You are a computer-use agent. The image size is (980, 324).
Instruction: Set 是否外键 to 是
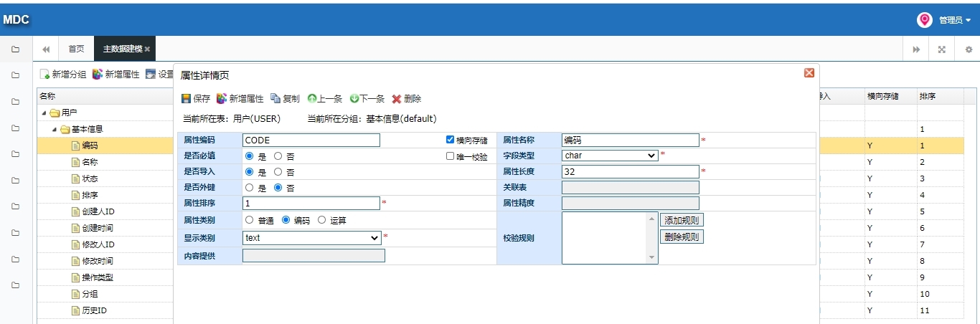click(x=250, y=188)
